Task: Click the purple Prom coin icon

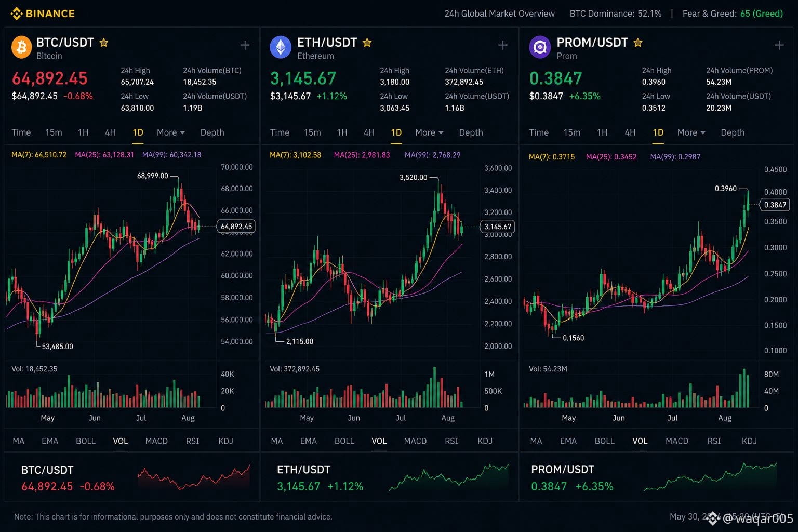Action: pyautogui.click(x=540, y=48)
